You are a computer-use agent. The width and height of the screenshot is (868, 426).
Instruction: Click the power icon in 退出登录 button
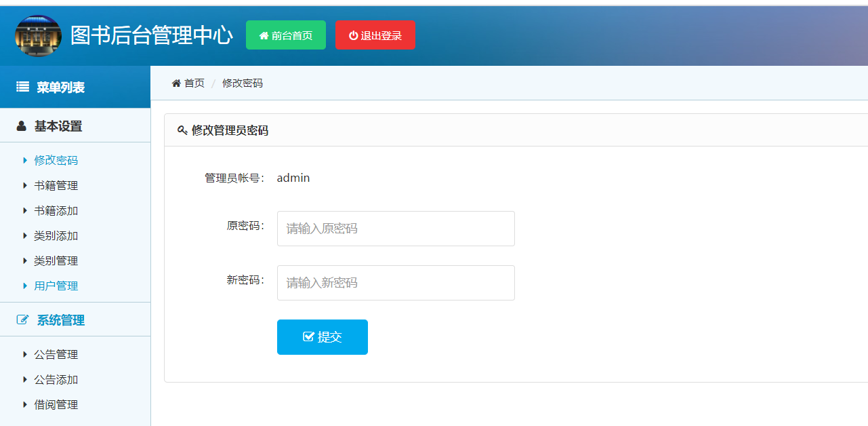(x=353, y=36)
